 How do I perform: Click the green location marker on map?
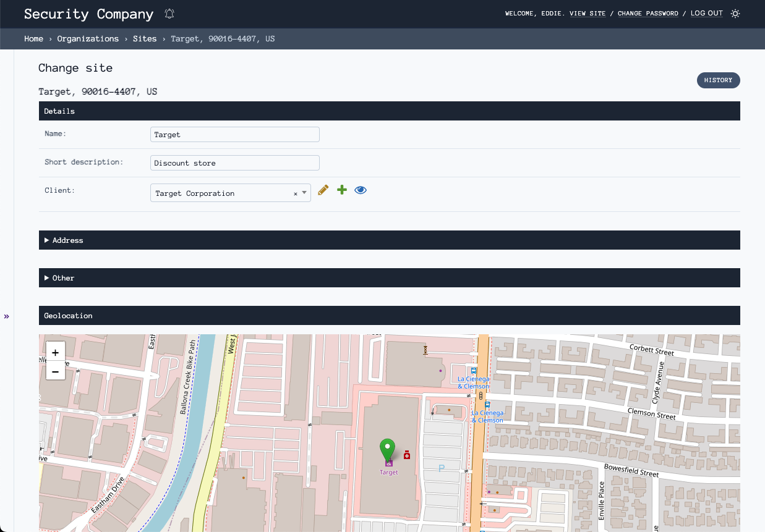pos(387,449)
